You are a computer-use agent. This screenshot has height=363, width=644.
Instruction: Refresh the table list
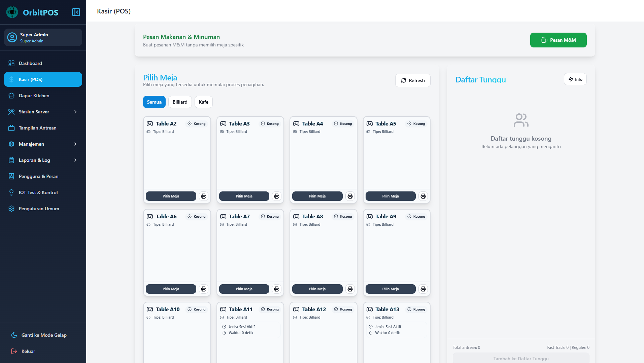pos(413,80)
